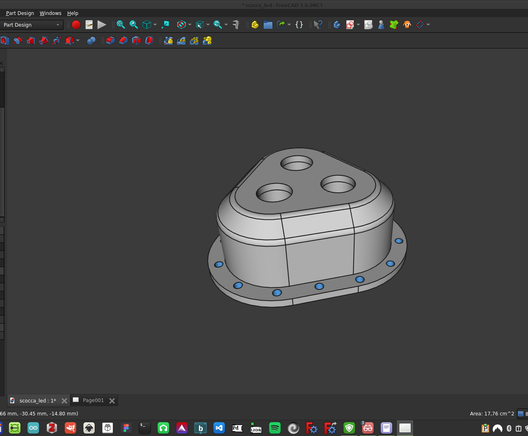Open Figma from the taskbar
This screenshot has height=436, width=528.
tap(126, 428)
